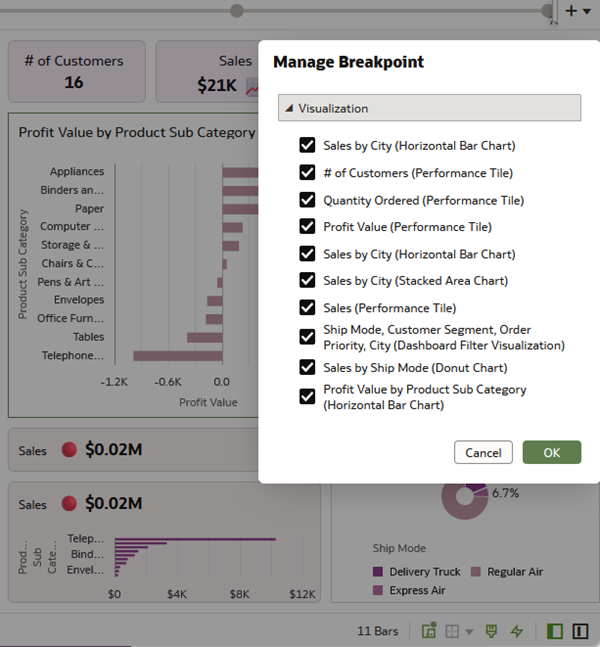Uncheck Sales by City (Stacked Area Chart)
The image size is (600, 647).
point(308,281)
